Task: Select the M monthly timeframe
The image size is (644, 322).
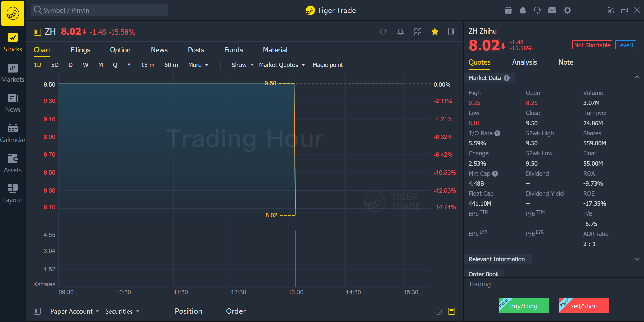Action: click(x=101, y=65)
